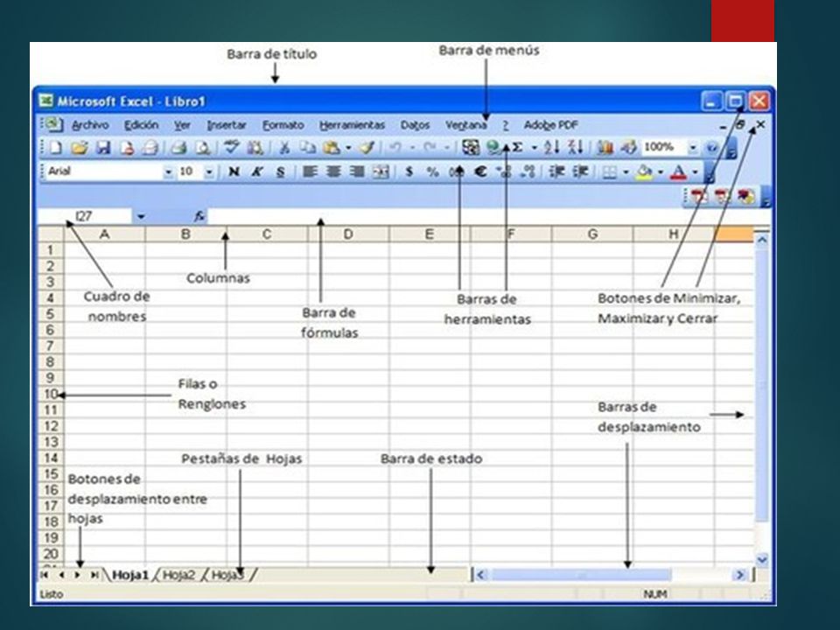The width and height of the screenshot is (840, 630).
Task: Decrease cell indent icon
Action: coord(557,171)
